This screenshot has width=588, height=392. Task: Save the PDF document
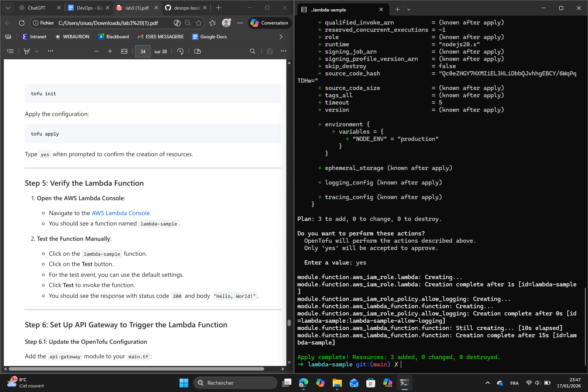270,51
